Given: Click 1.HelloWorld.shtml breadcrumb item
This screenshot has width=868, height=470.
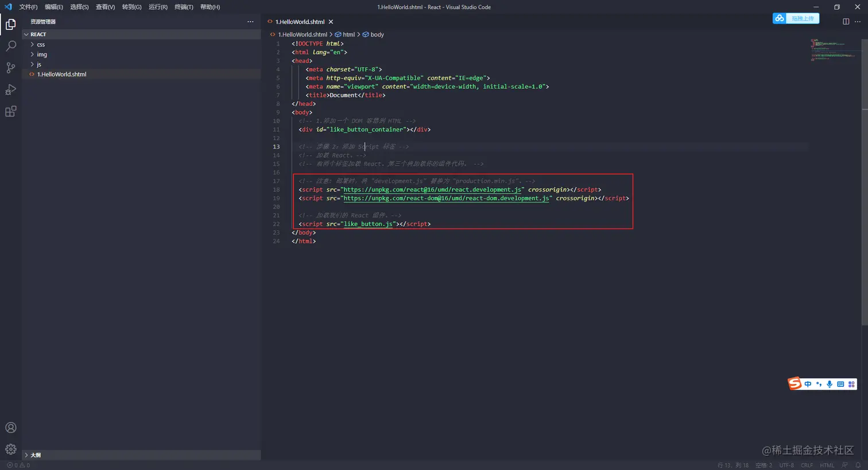Looking at the screenshot, I should pyautogui.click(x=303, y=34).
